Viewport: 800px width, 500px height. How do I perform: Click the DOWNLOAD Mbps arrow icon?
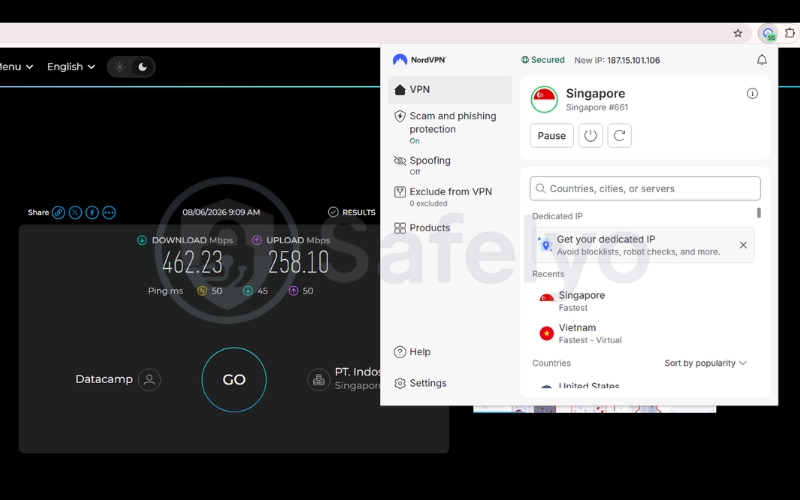[x=142, y=240]
